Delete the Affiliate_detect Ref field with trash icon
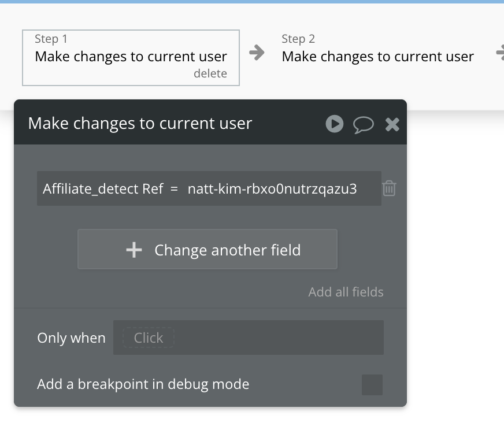 pyautogui.click(x=389, y=188)
